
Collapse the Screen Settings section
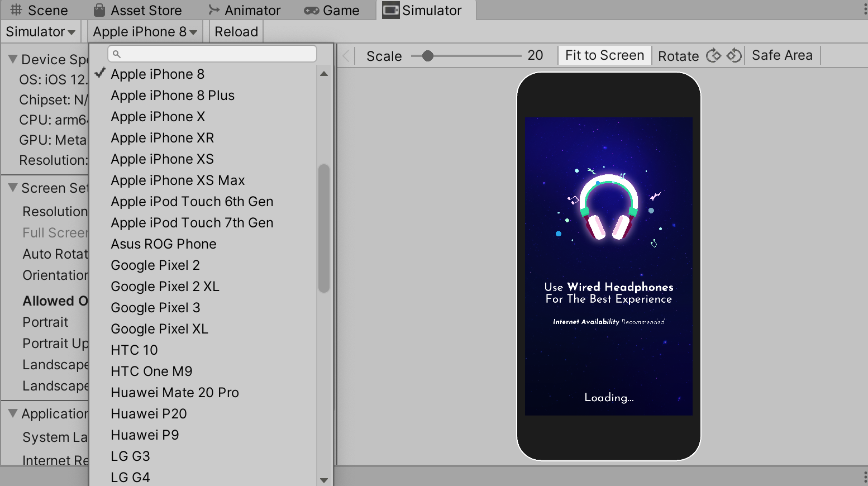click(x=12, y=188)
